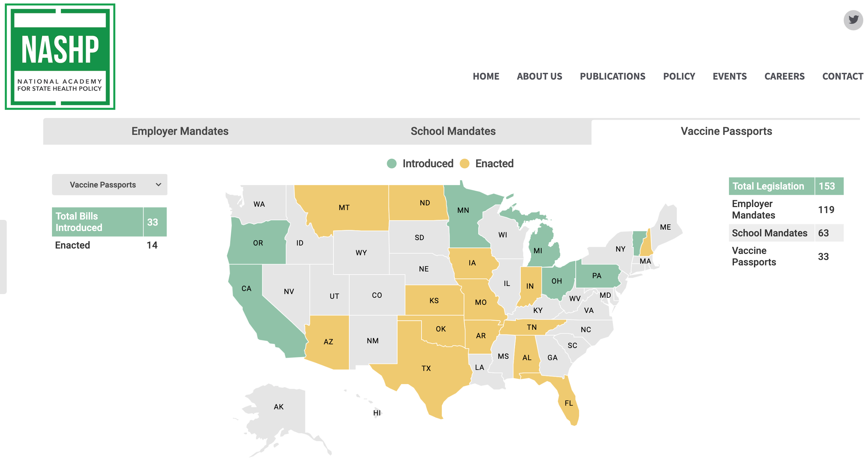The height and width of the screenshot is (464, 868).
Task: Open the PUBLICATIONS menu
Action: coord(613,76)
